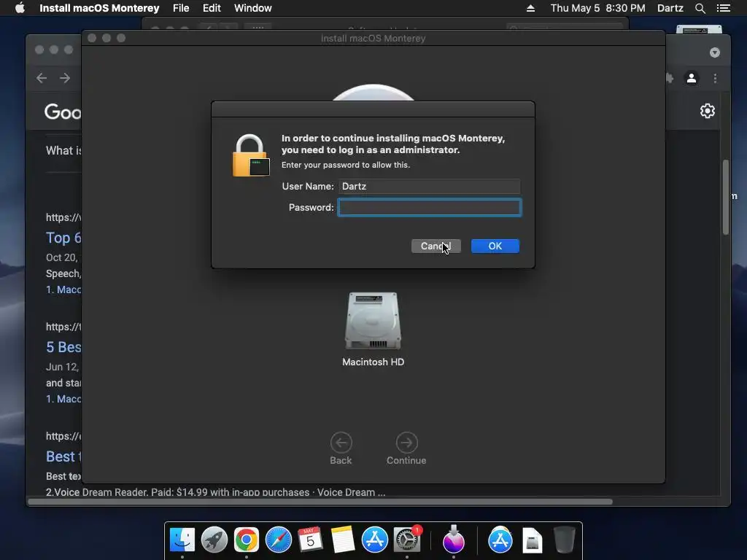Screen dimensions: 747x560
Task: Open System Preferences with badge in Dock
Action: [407, 540]
